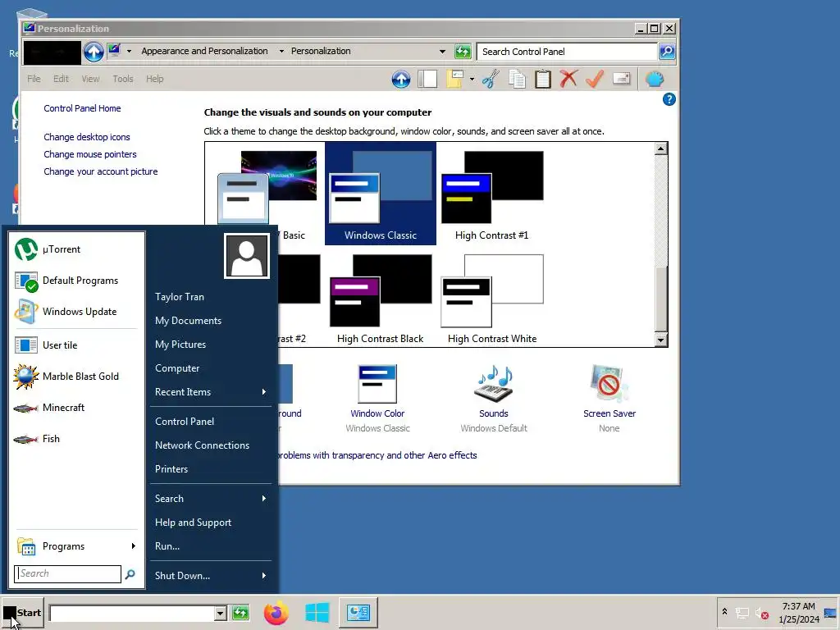Open dropdown arrow before Personalization breadcrumb
Image resolution: width=840 pixels, height=630 pixels.
pos(281,52)
